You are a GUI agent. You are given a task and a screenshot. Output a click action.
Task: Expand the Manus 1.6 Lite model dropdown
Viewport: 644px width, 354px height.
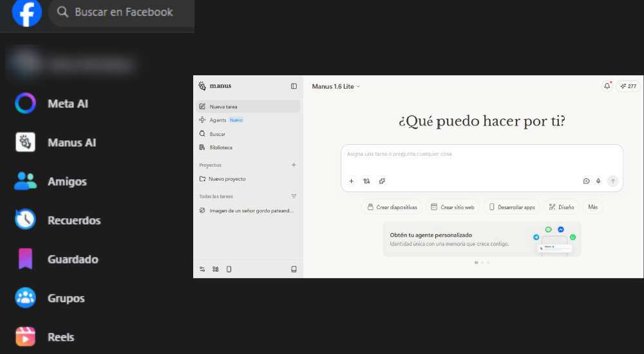pos(336,86)
